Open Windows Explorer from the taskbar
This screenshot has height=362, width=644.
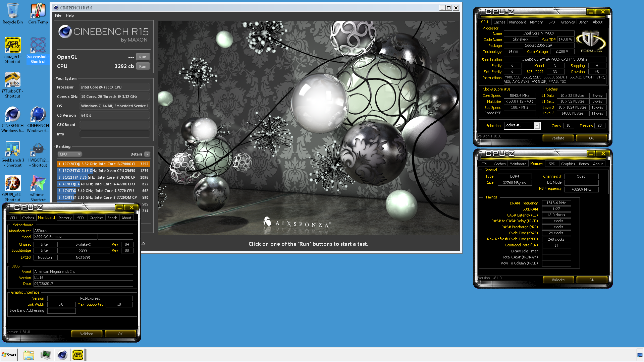click(29, 355)
